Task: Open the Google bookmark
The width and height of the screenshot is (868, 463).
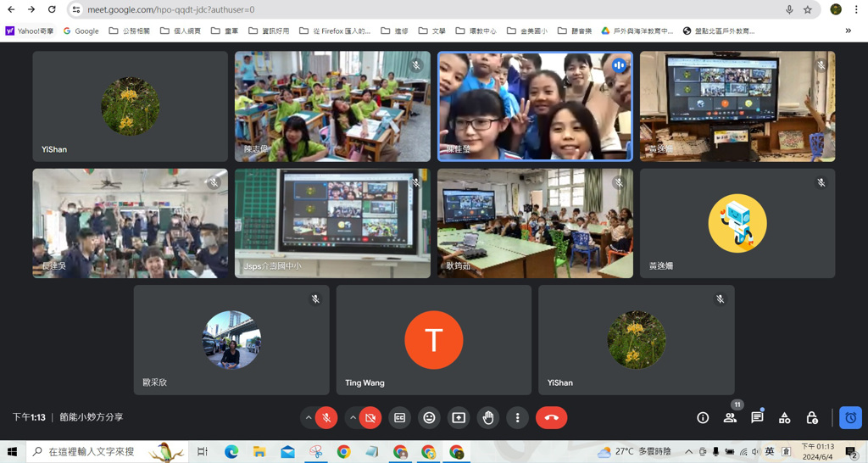Action: pyautogui.click(x=81, y=31)
